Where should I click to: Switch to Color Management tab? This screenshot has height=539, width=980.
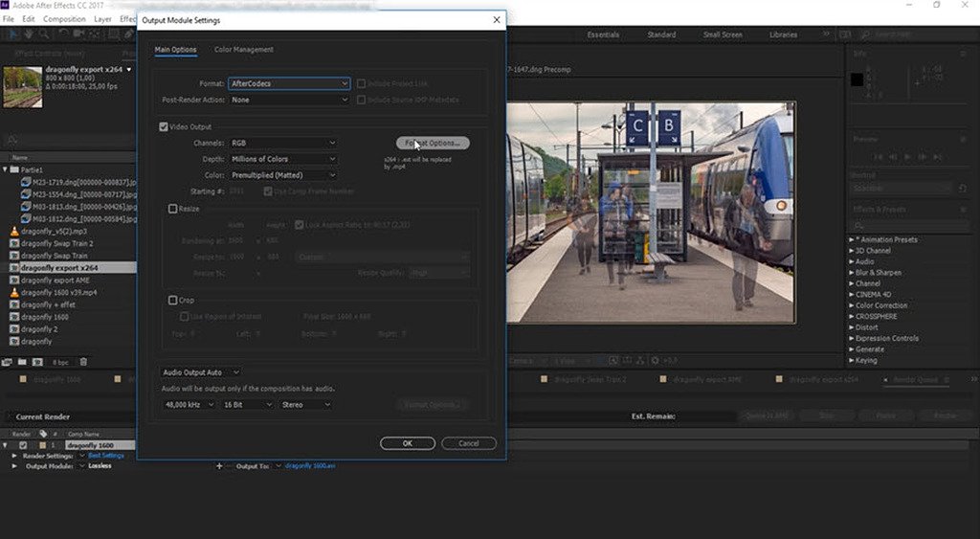click(x=244, y=50)
